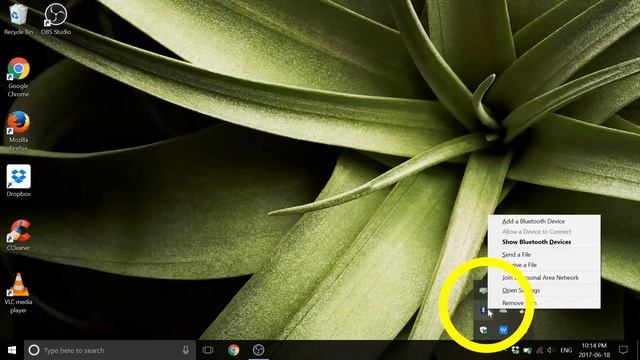Click the Dropbox desktop shortcut
640x360 pixels.
(x=18, y=180)
